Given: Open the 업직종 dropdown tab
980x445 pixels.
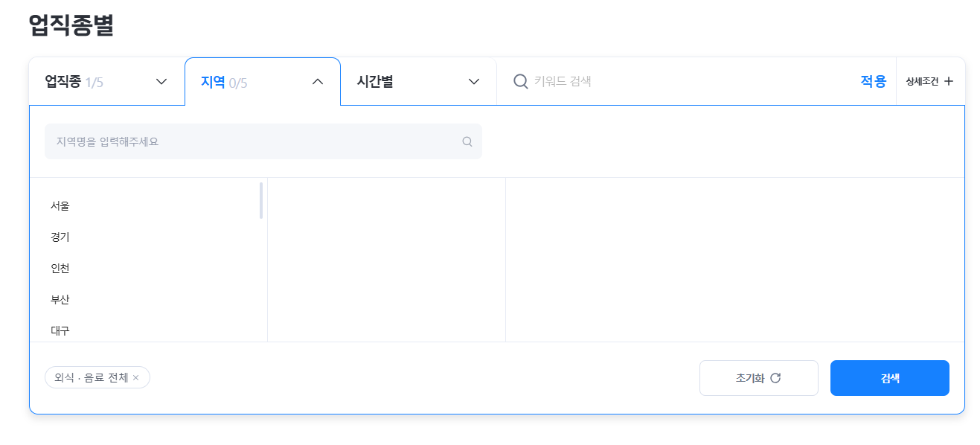Looking at the screenshot, I should [x=106, y=82].
